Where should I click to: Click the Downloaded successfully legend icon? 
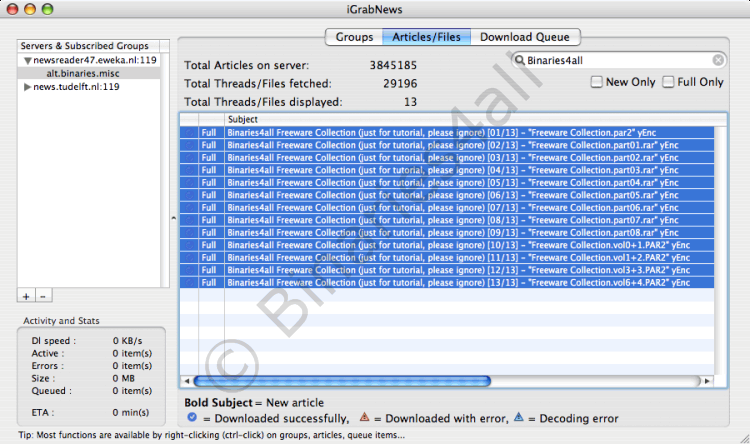point(192,417)
